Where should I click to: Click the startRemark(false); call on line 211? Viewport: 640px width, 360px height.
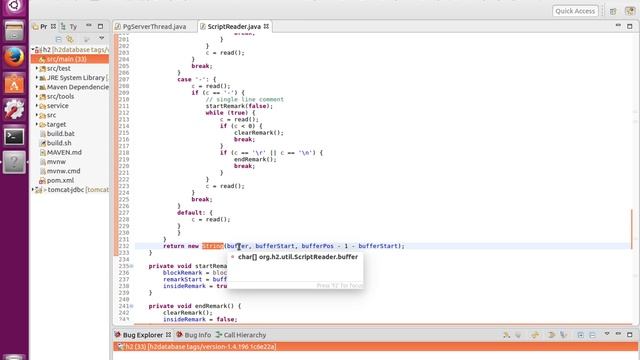(239, 106)
